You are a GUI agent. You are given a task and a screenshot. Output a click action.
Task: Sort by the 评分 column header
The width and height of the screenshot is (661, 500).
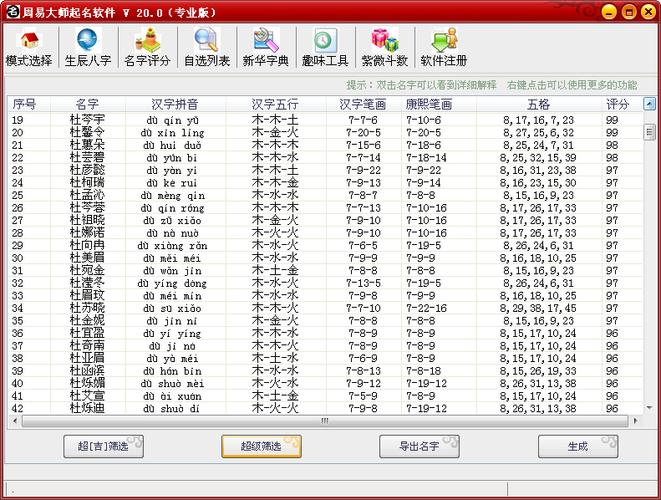618,104
